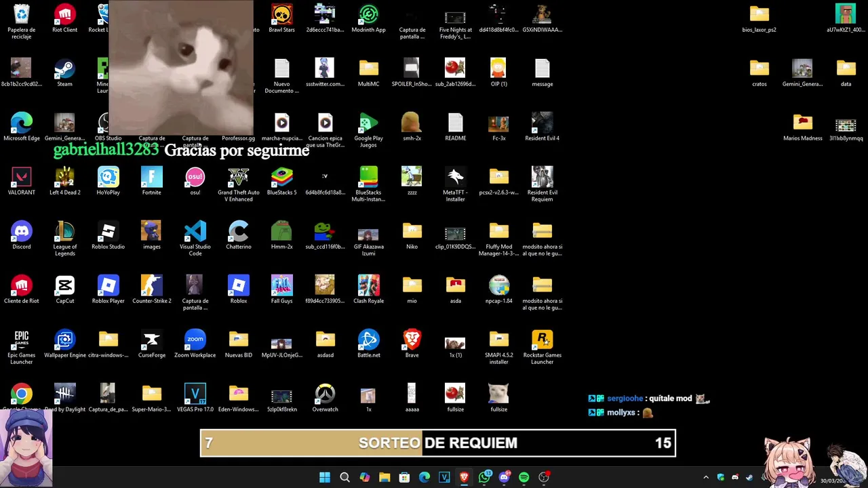The width and height of the screenshot is (868, 488).
Task: Open the Cliente de Riot shortcut
Action: pos(22,289)
